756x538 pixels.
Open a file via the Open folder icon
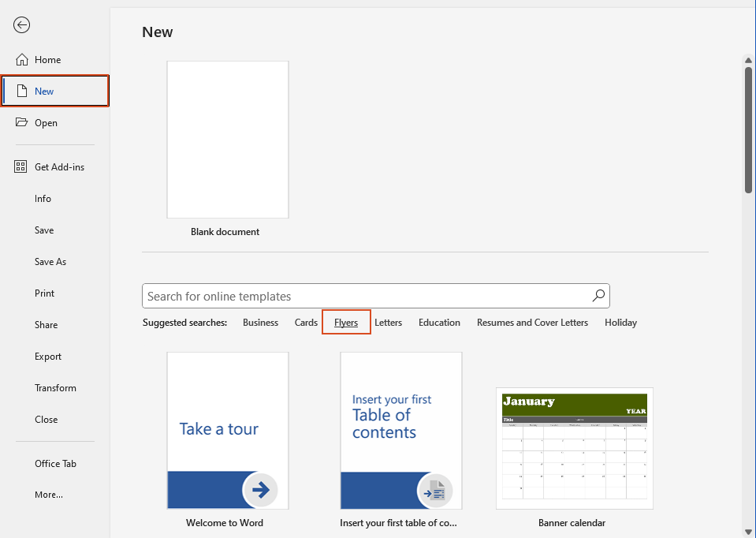[x=20, y=122]
